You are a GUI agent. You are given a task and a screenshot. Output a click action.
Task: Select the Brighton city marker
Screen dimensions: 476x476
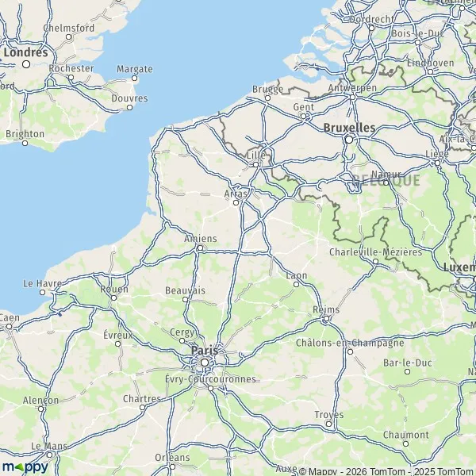tap(25, 143)
